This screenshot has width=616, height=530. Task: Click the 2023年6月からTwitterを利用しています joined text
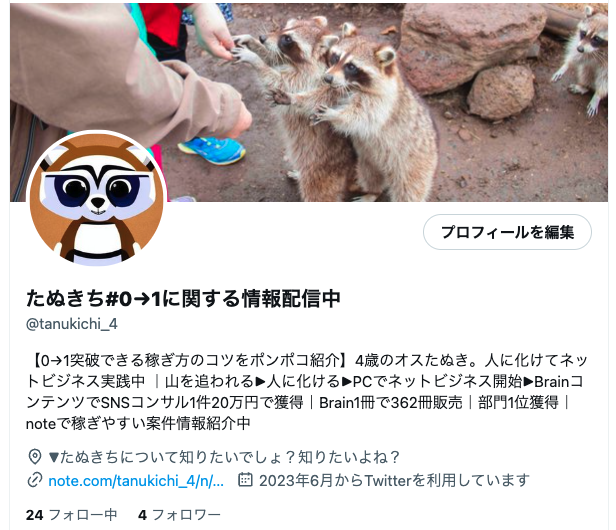[394, 480]
